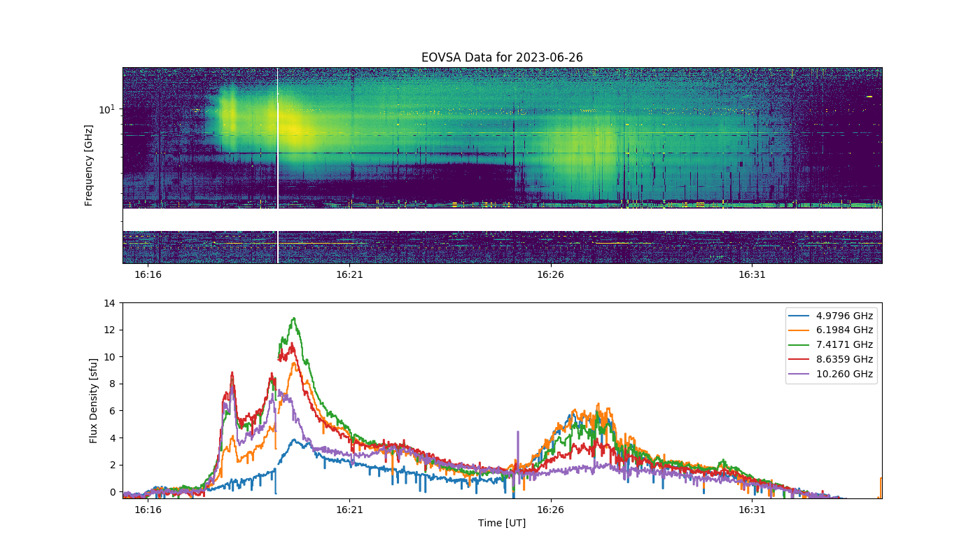Screen dimensions: 980x560
Task: Click the 16:16 tick under the spectrogram
Action: click(148, 274)
